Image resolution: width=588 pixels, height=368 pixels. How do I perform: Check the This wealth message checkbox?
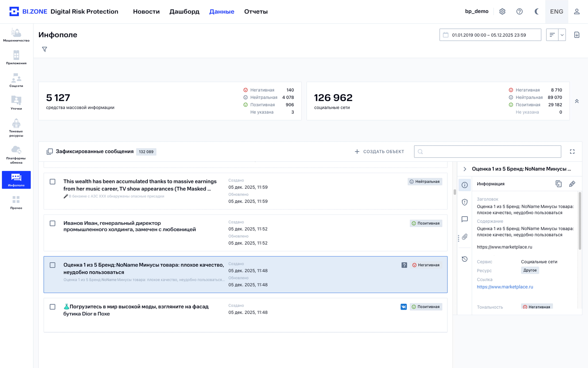click(x=53, y=182)
